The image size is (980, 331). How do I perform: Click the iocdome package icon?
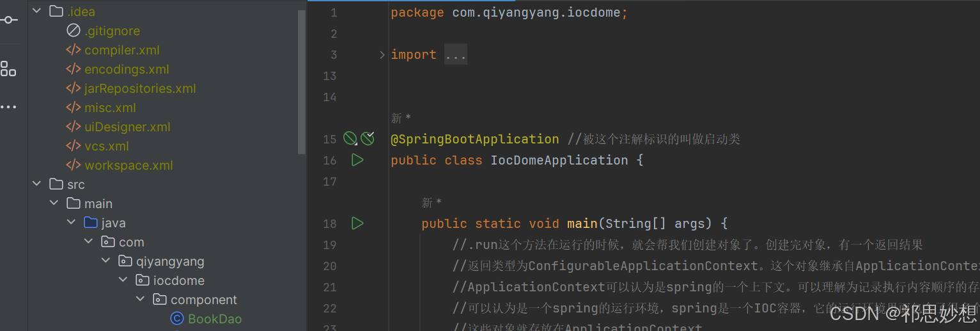tap(143, 280)
